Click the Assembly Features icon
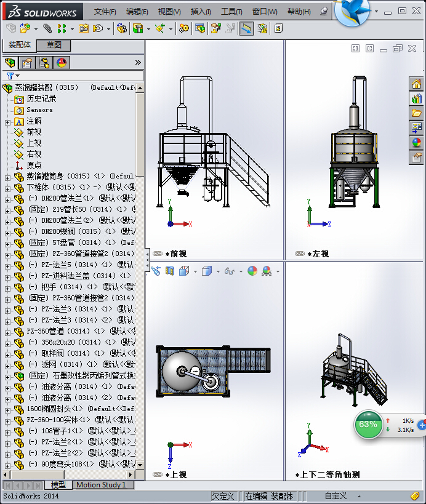Screen dimensions: 426x504 (x=138, y=28)
